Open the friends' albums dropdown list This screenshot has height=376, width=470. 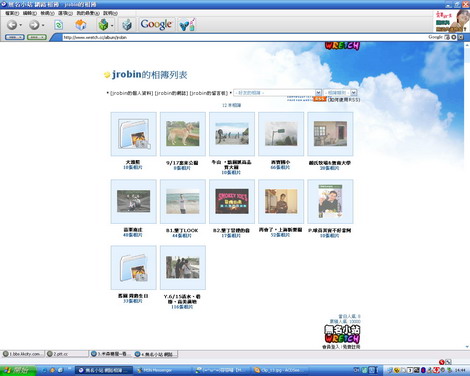[x=277, y=93]
